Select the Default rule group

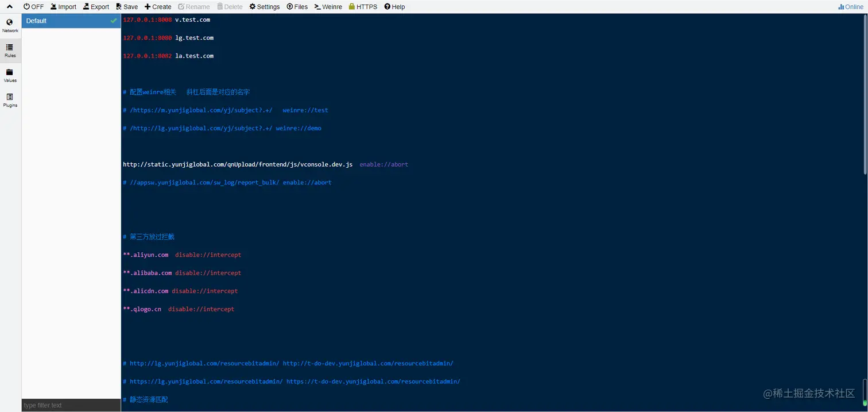[71, 21]
